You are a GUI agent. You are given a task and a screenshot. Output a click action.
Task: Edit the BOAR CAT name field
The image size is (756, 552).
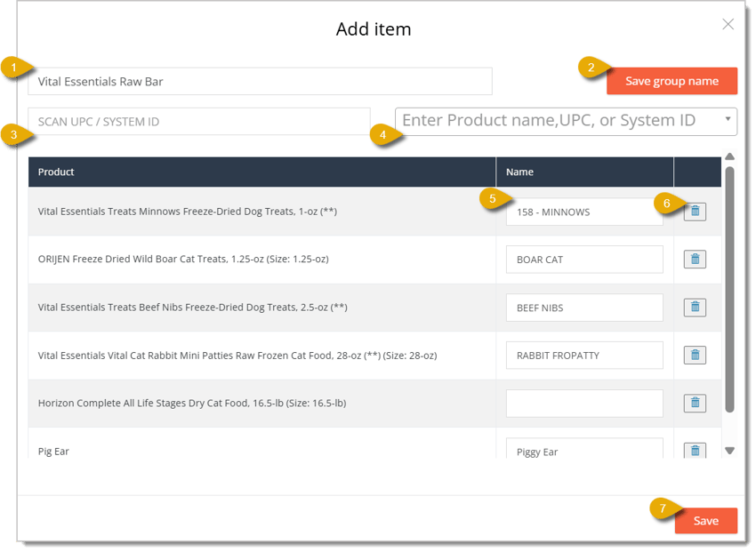[584, 260]
